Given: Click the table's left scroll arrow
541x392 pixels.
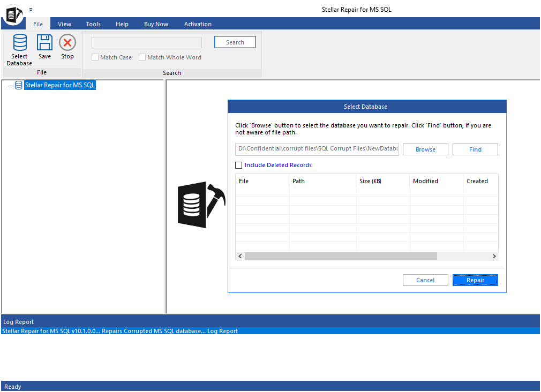Looking at the screenshot, I should point(240,257).
